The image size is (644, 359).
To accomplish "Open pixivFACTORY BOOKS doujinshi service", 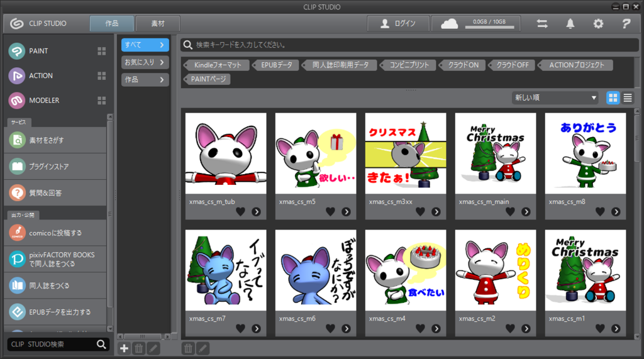I will click(x=55, y=259).
